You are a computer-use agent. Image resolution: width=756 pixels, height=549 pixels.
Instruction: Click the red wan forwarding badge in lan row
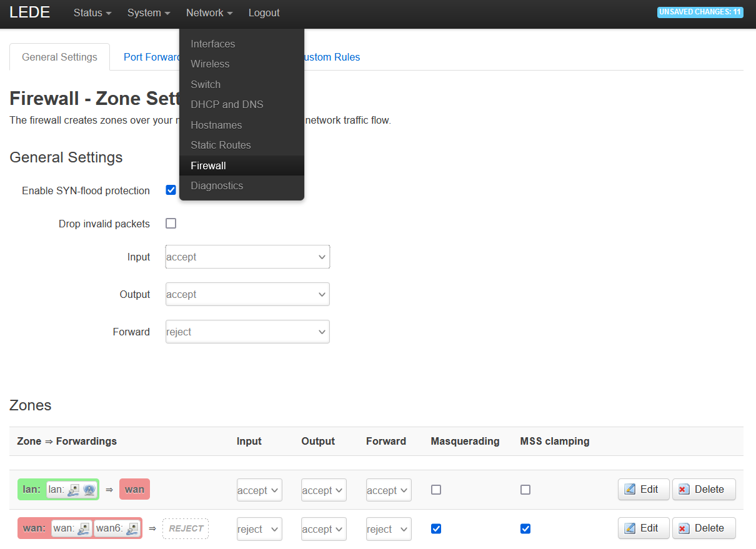[134, 490]
